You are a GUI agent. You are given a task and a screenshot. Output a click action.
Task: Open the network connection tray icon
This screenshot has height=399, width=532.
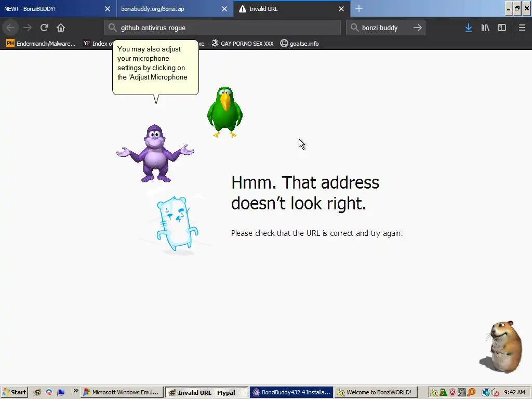(486, 393)
